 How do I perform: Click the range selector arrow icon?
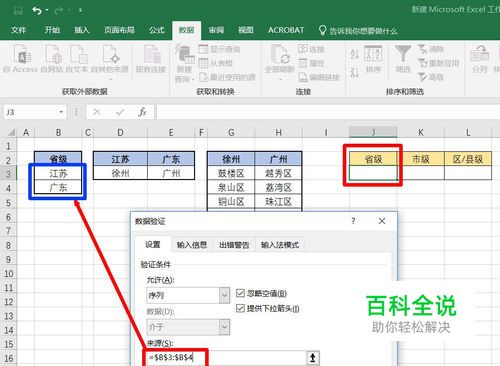point(313,358)
